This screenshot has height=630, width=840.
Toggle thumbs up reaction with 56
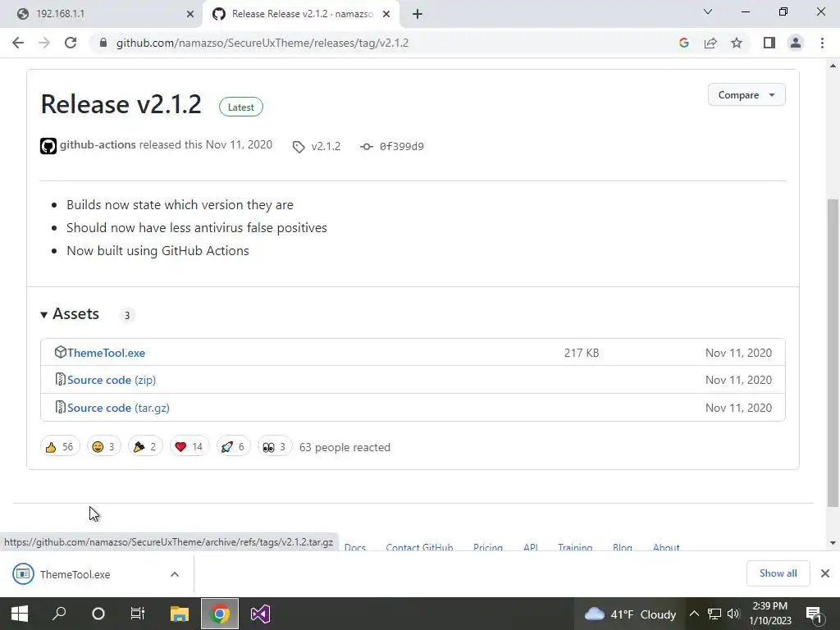pos(60,446)
